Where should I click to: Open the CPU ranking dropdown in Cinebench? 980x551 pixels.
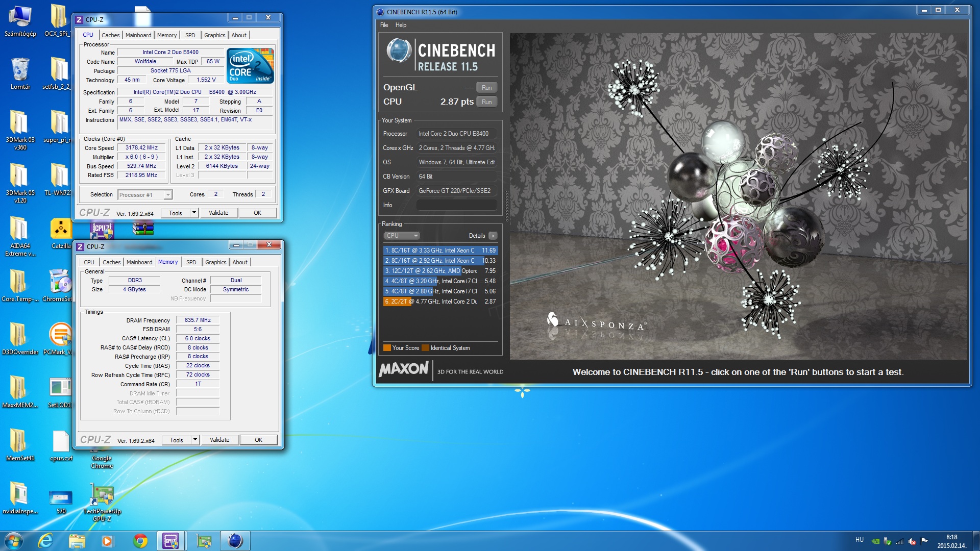point(402,236)
